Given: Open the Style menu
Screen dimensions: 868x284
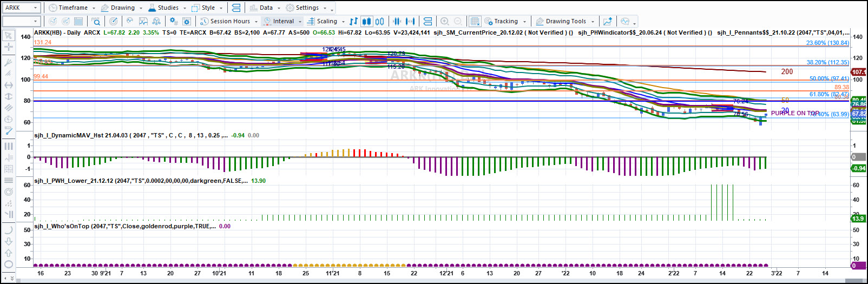Looking at the screenshot, I should click(x=207, y=8).
